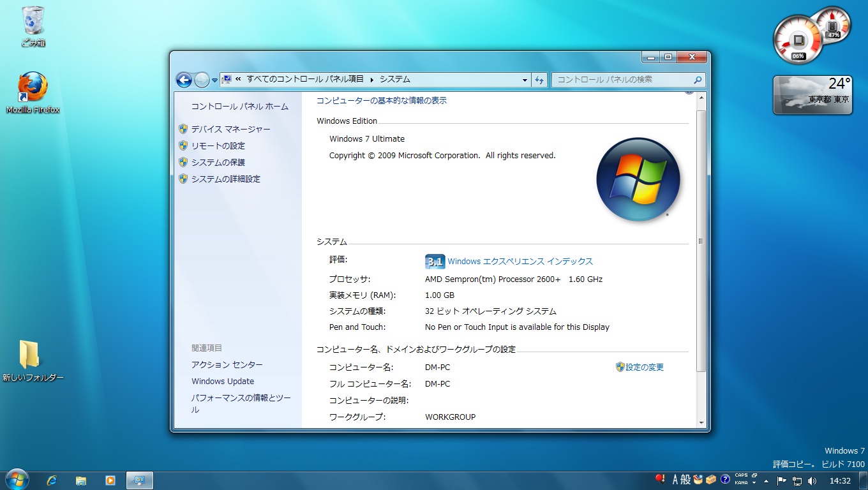Click the address bar refresh button
Viewport: 868px width, 490px height.
click(539, 80)
